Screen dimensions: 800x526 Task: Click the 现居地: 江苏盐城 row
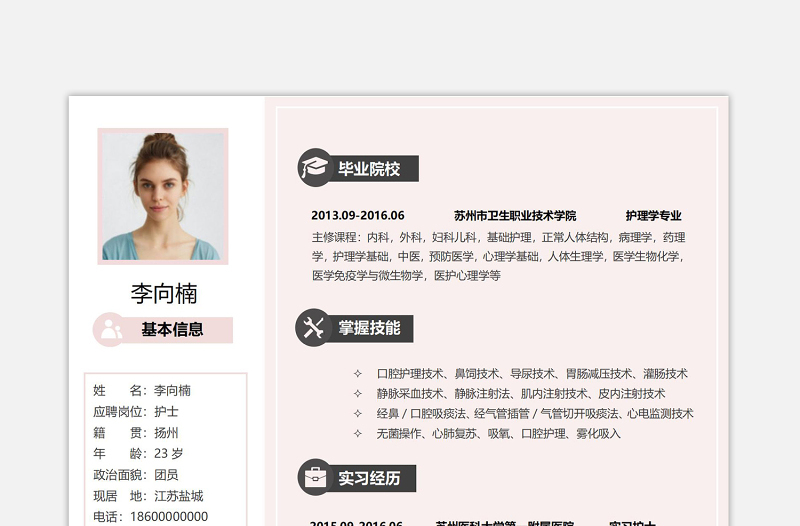[x=148, y=496]
